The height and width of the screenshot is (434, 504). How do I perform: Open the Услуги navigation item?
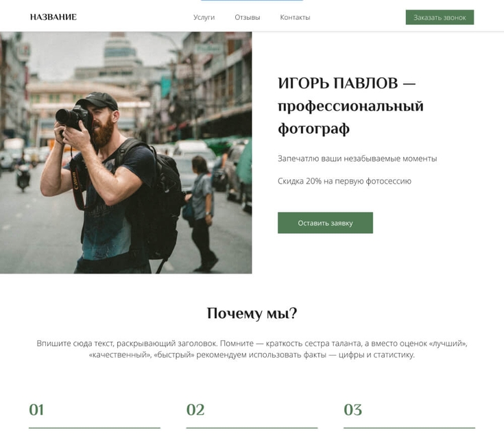click(204, 17)
